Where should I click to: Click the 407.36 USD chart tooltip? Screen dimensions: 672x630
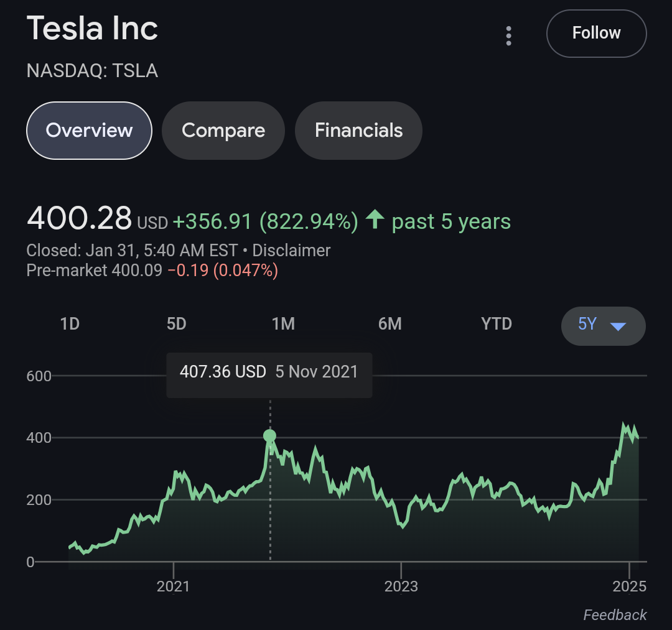(269, 373)
